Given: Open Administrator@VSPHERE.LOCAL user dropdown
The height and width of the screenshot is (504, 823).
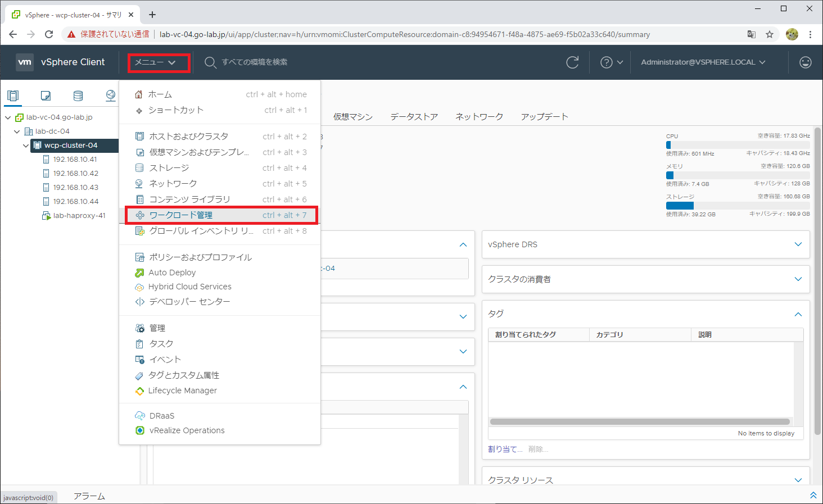Looking at the screenshot, I should click(703, 62).
